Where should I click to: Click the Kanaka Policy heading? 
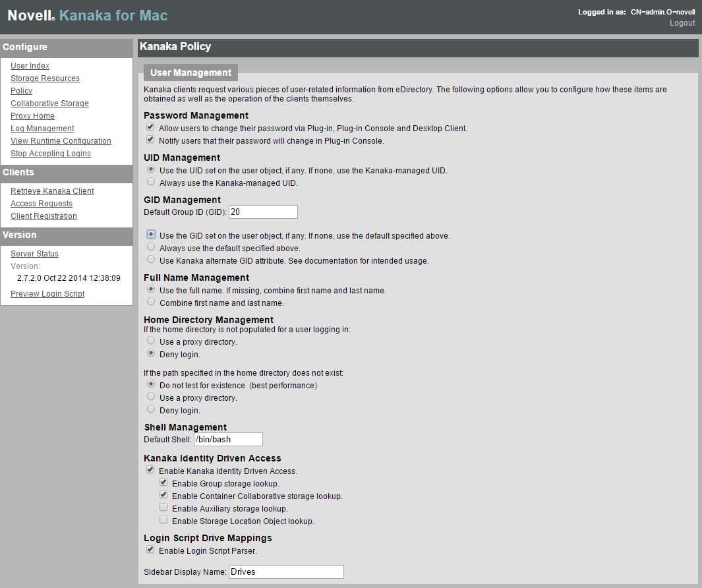pos(175,47)
